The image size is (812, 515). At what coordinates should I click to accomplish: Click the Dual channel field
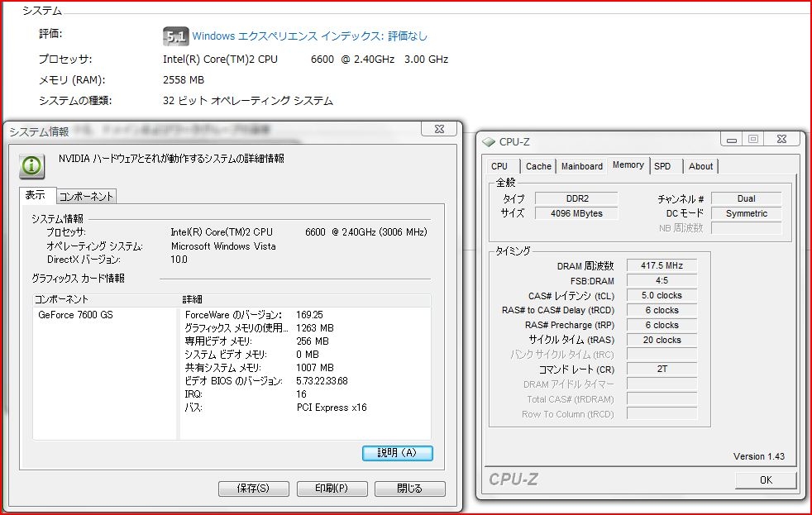tap(746, 198)
